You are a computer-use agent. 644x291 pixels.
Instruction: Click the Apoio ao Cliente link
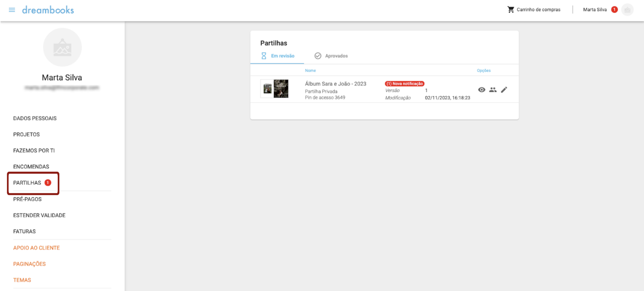point(37,248)
